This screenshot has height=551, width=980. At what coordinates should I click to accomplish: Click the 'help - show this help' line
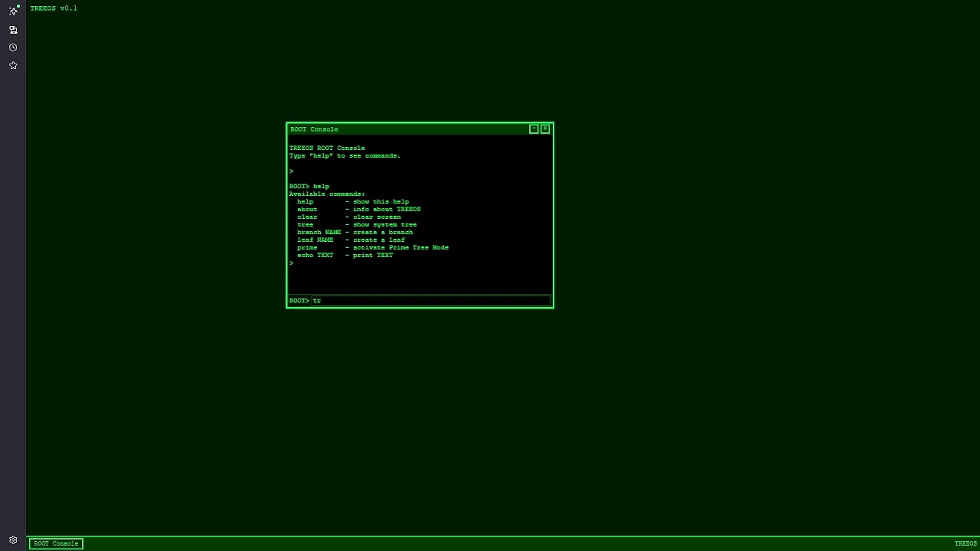tap(353, 201)
